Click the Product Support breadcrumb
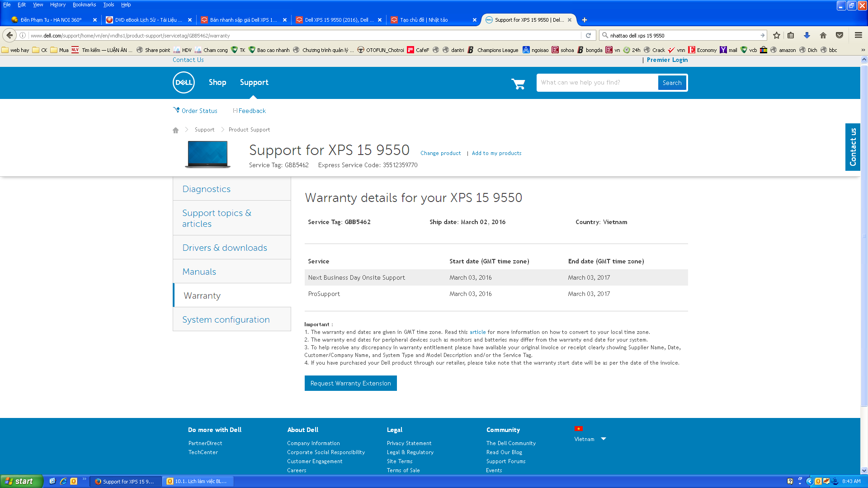Screen dimensions: 868x488 (x=249, y=130)
